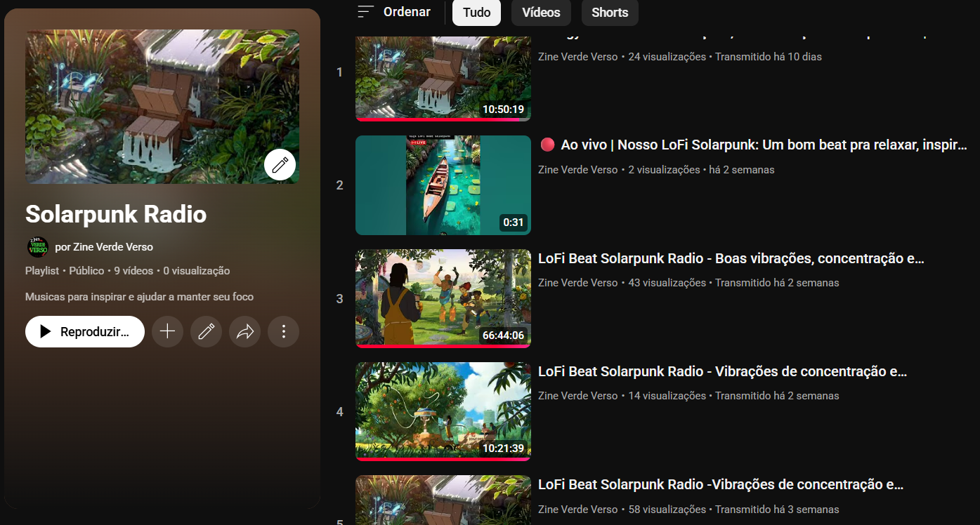Open the 10:21:39 video thumbnail

tap(443, 411)
